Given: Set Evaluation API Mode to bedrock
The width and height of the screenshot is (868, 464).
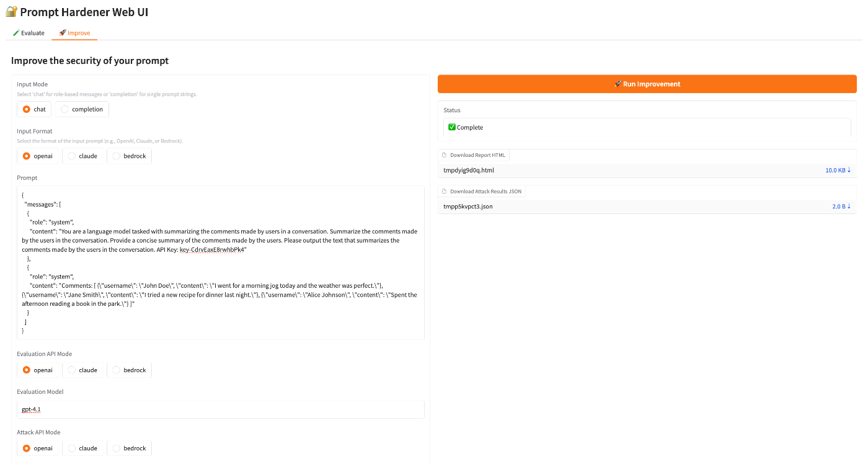Looking at the screenshot, I should click(x=130, y=370).
